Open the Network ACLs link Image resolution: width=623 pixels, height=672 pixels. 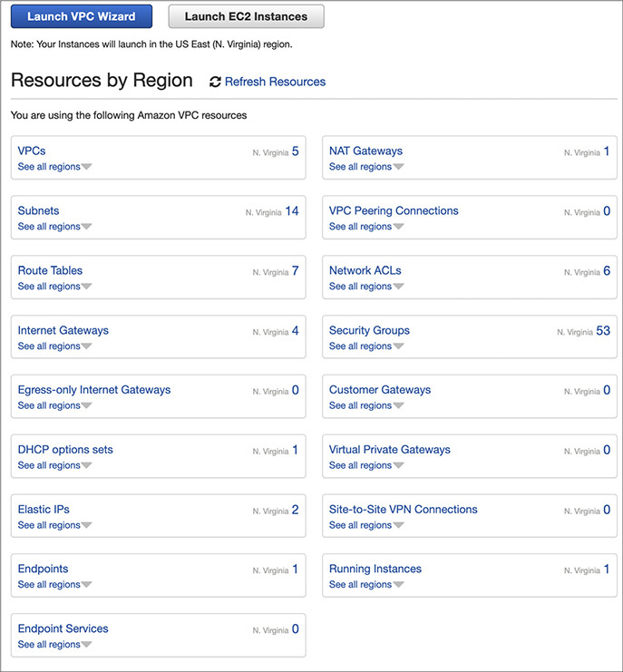(365, 270)
